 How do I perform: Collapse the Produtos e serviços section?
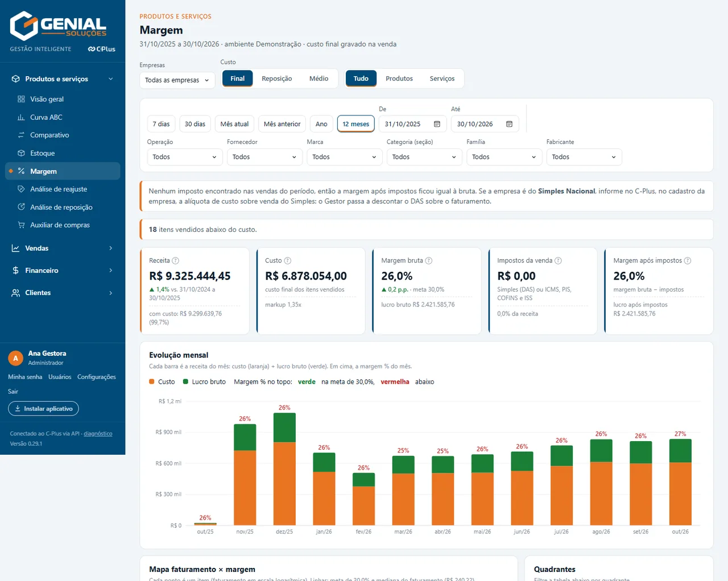63,79
